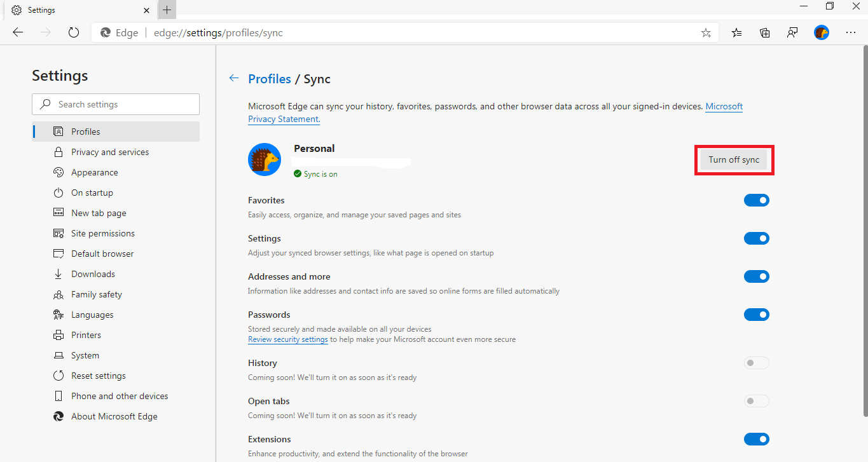Image resolution: width=868 pixels, height=462 pixels.
Task: Close the Settings tab
Action: coord(147,10)
